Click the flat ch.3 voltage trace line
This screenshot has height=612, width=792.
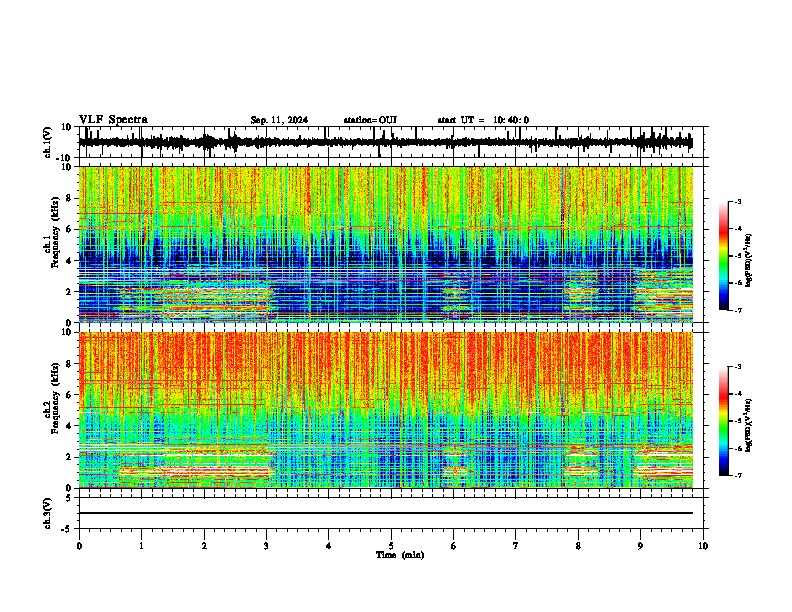386,513
